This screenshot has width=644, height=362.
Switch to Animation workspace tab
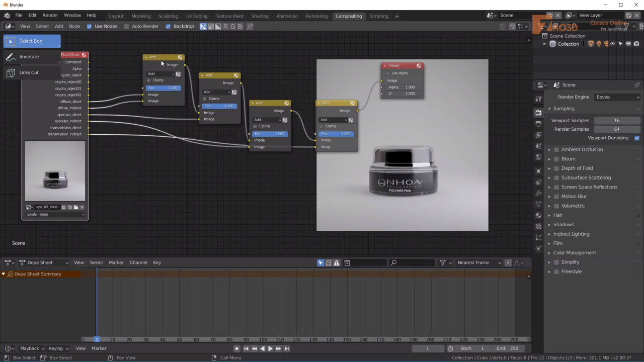[x=287, y=16]
